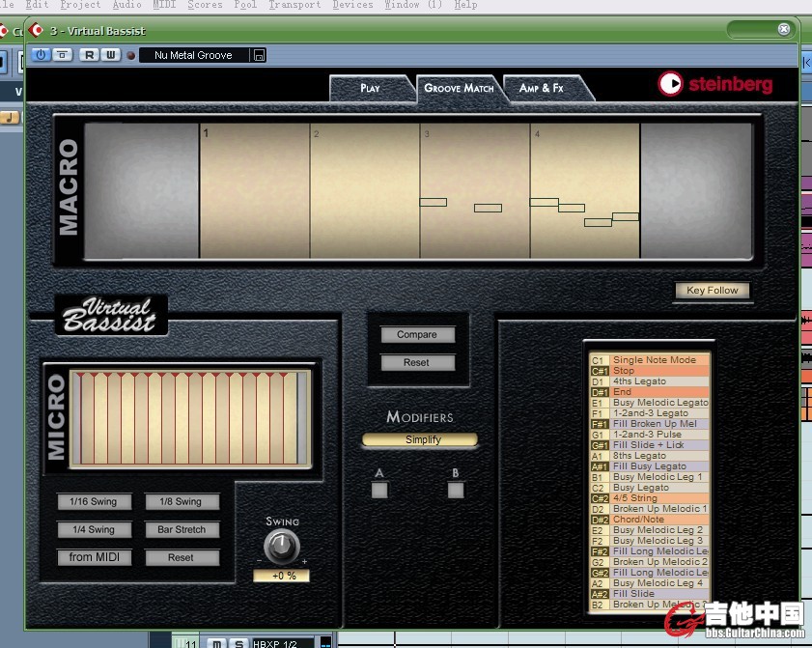This screenshot has width=812, height=648.
Task: Select C#2 4/5 String entry
Action: (x=650, y=498)
